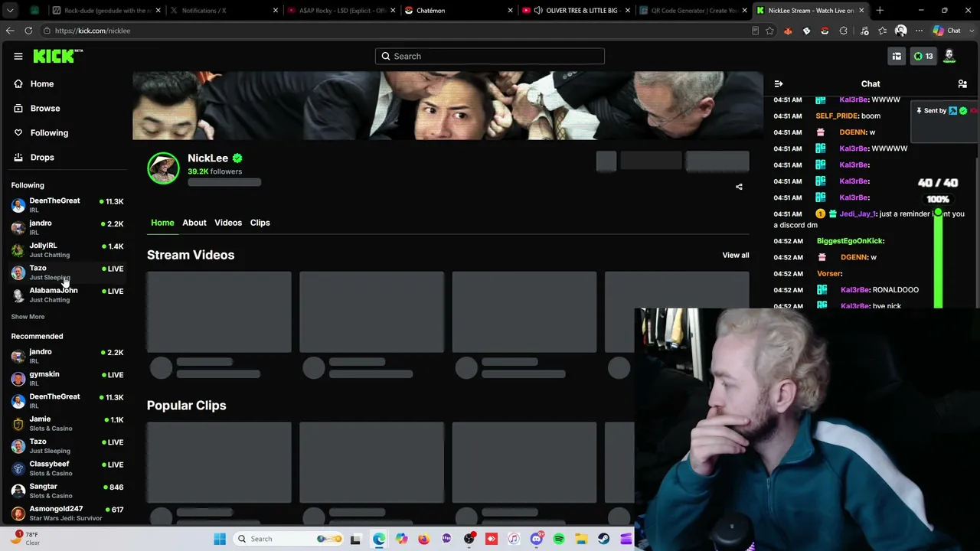Open gymskin in the Recommended list
This screenshot has width=980, height=551.
click(67, 378)
